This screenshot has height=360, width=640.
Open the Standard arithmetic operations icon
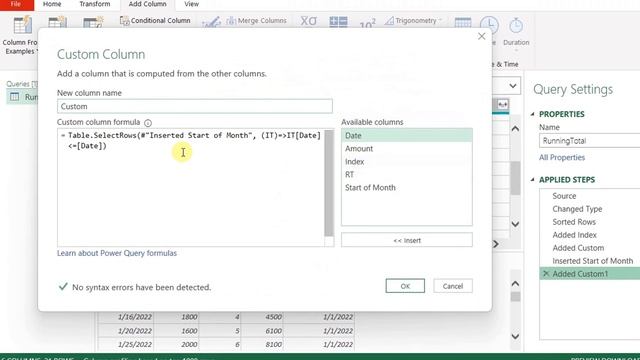coord(338,22)
